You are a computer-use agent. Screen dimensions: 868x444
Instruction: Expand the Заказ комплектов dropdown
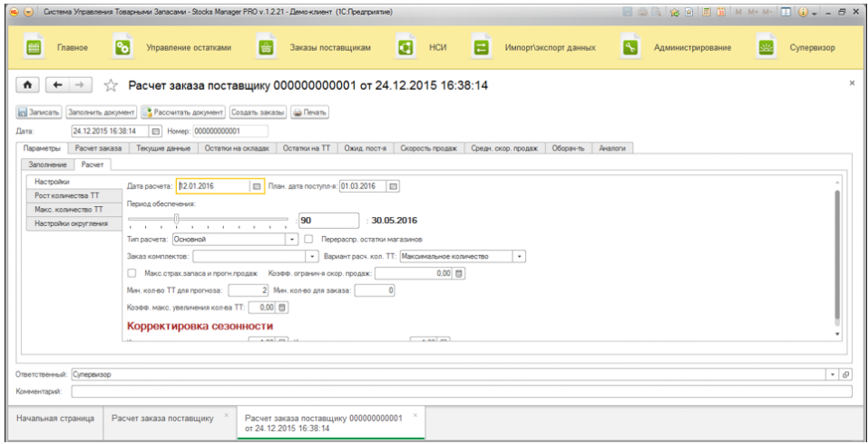pyautogui.click(x=313, y=257)
